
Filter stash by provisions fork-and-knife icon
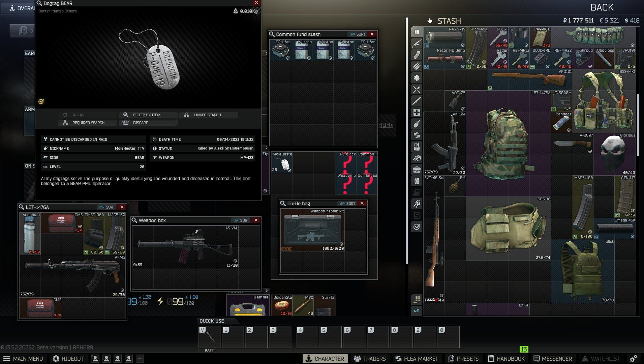(x=417, y=89)
